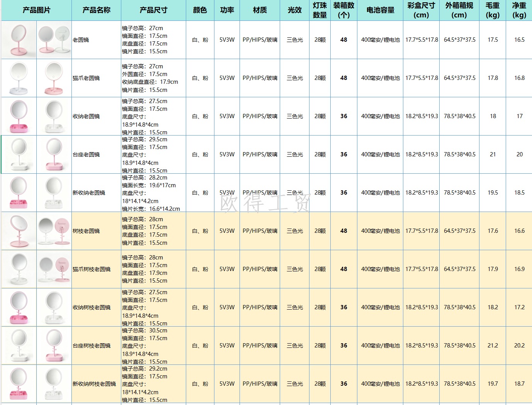Screen dimensions: 532x405
Task: Open the white 猫爪老圆镜 product image
Action: (19, 78)
